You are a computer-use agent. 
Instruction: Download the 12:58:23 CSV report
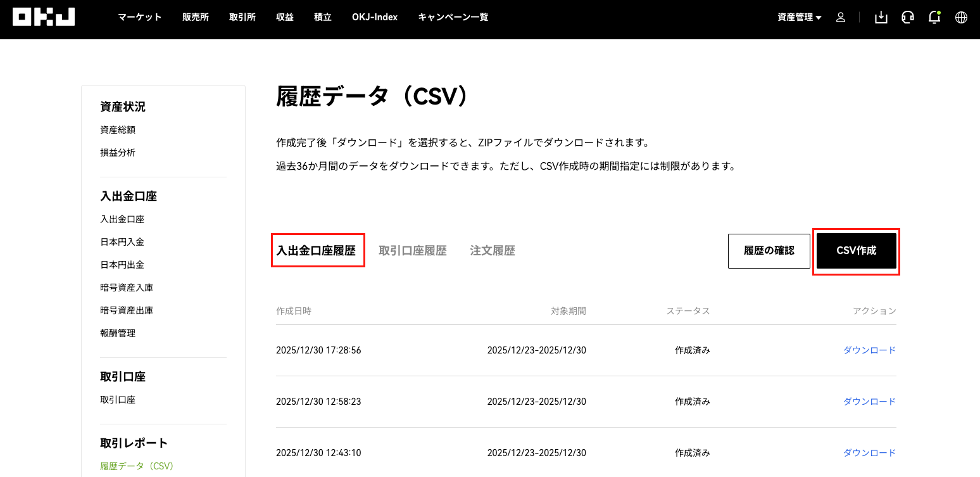click(x=869, y=402)
